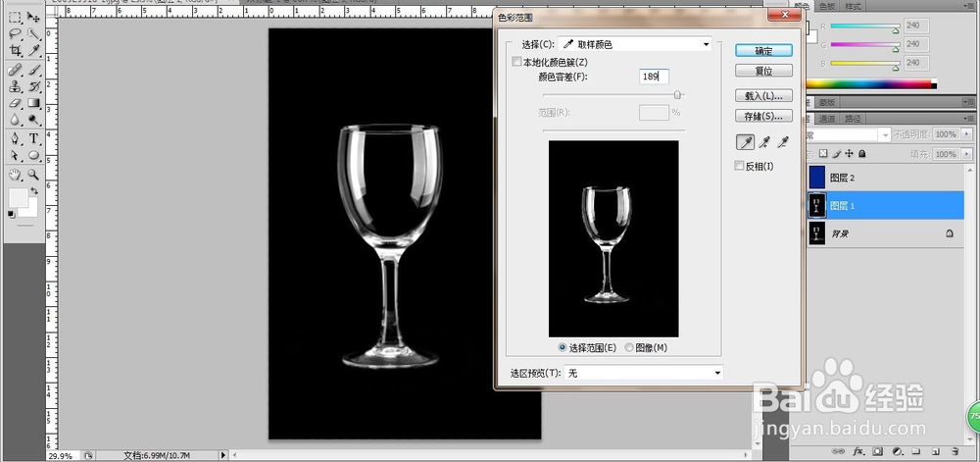This screenshot has height=462, width=980.
Task: Select the Gradient tool
Action: tap(33, 103)
